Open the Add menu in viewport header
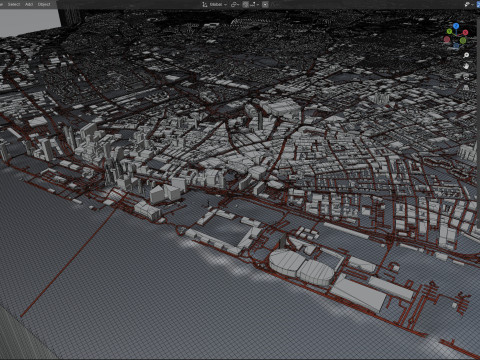Screen dimensions: 480x360 point(29,4)
